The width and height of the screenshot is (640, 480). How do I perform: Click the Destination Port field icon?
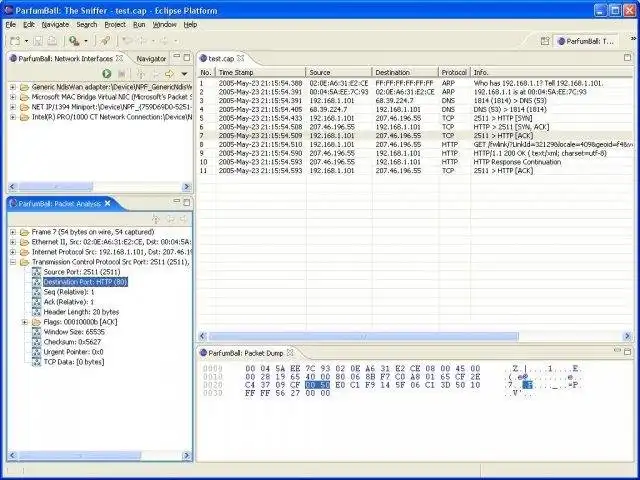click(x=37, y=282)
